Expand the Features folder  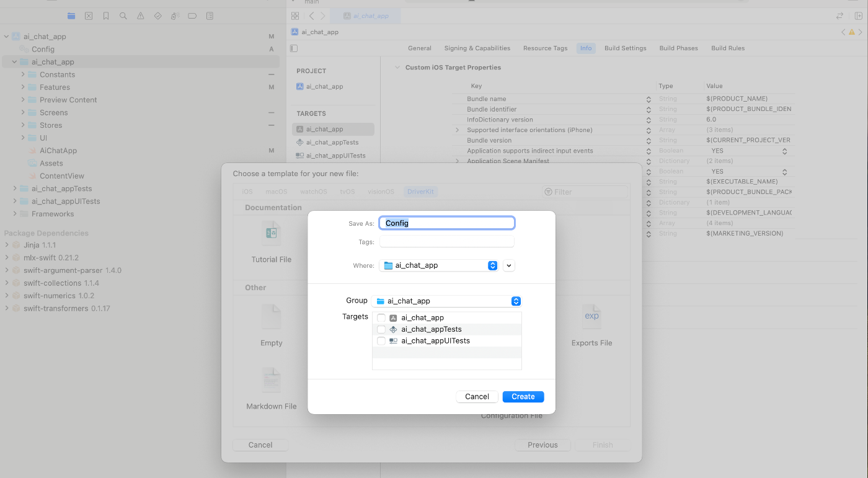coord(23,87)
